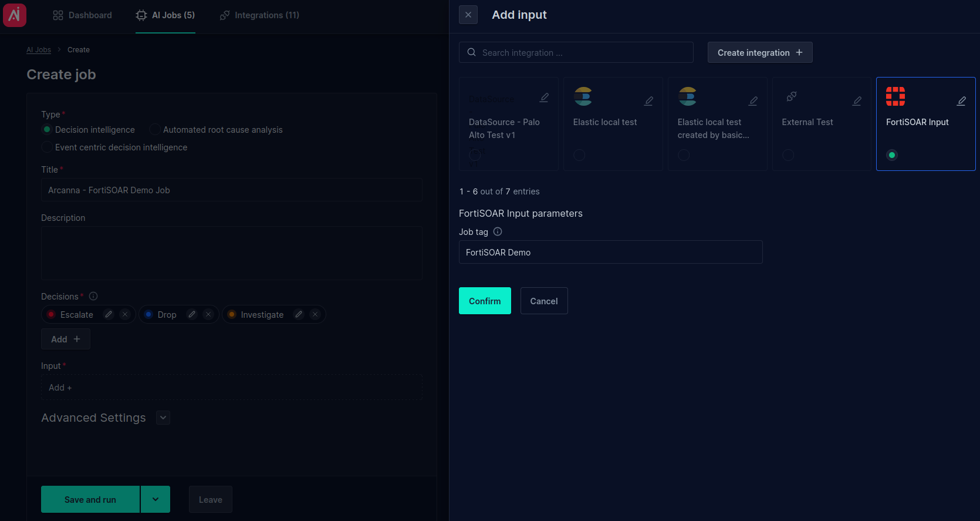This screenshot has width=980, height=521.
Task: Click 'FortiSOAR Input parameters' heading
Action: pos(521,213)
